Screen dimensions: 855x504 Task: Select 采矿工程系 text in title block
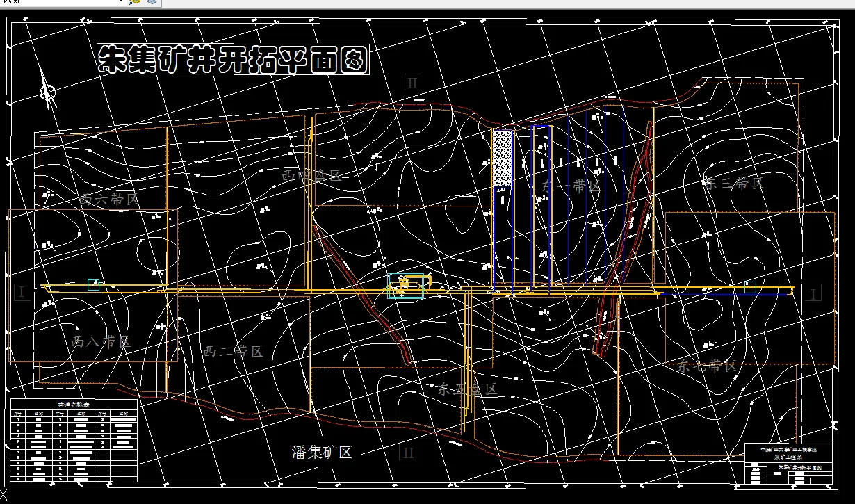(789, 457)
